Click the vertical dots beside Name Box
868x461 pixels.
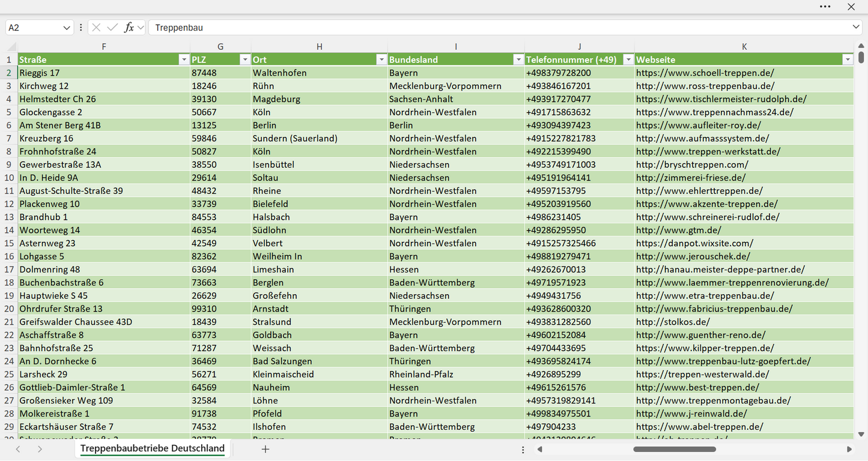coord(80,28)
